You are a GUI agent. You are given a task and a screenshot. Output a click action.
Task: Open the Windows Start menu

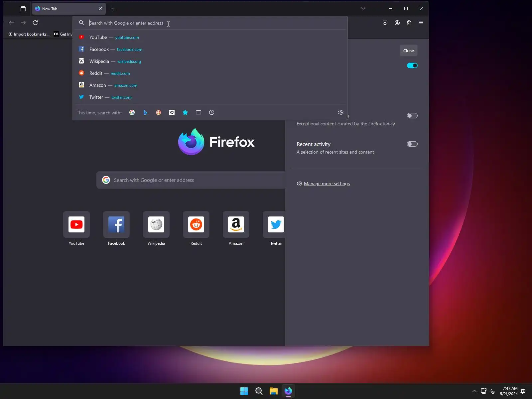click(244, 391)
